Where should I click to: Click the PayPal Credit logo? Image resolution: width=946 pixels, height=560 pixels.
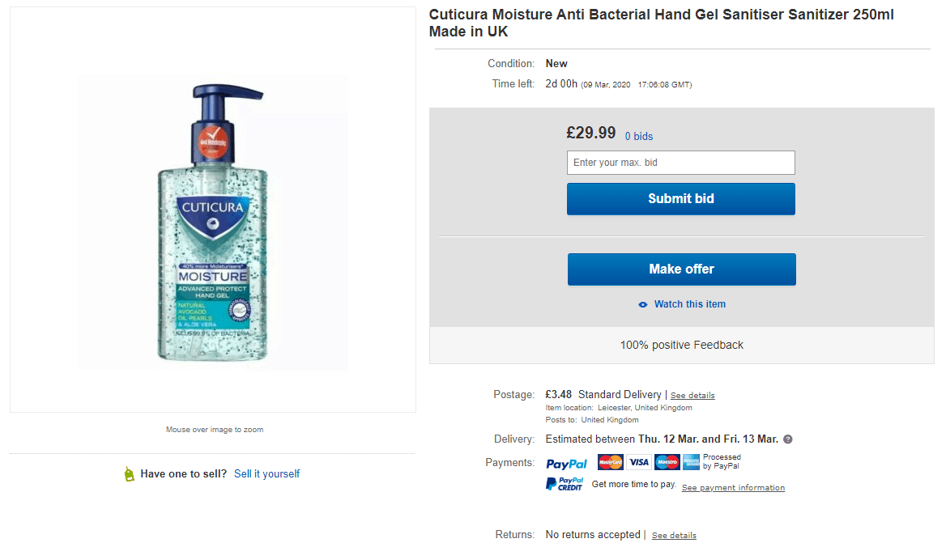(x=565, y=484)
